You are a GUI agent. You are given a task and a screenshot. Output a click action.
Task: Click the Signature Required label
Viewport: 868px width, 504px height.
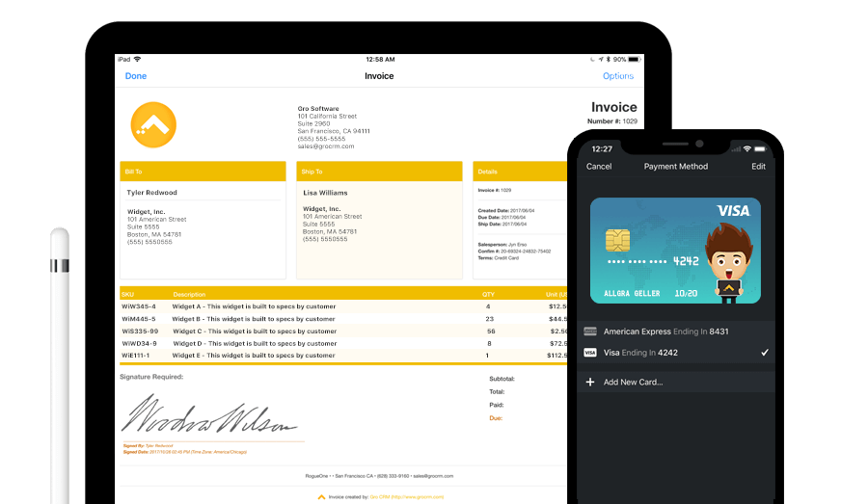coord(151,377)
